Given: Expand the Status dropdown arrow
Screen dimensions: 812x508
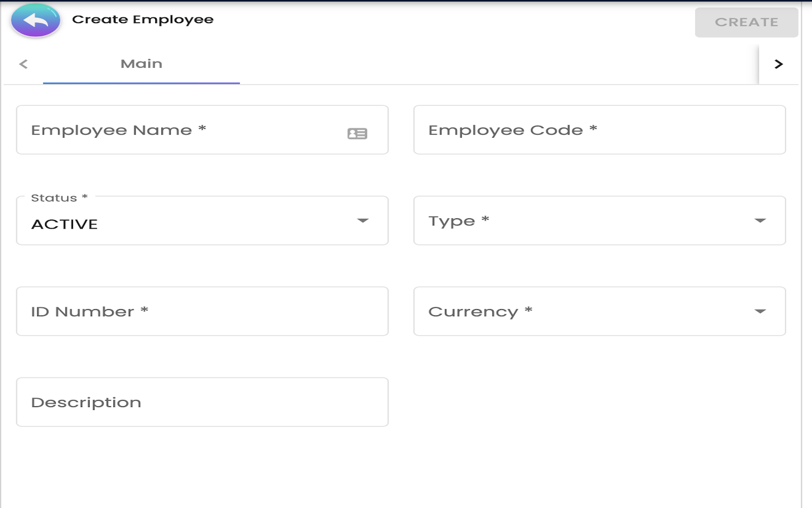Looking at the screenshot, I should click(x=363, y=221).
